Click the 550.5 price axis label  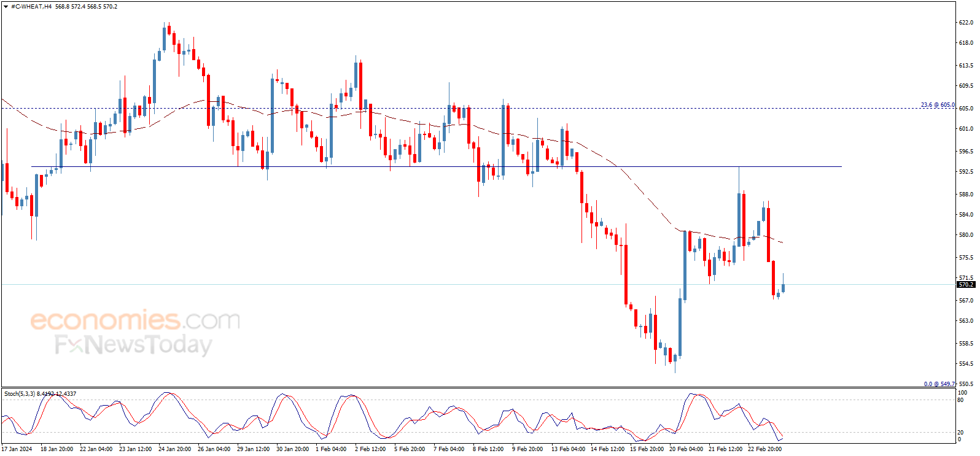point(966,384)
